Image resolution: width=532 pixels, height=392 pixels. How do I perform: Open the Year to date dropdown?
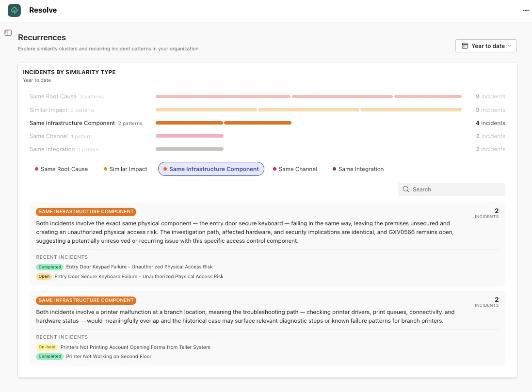coord(486,46)
